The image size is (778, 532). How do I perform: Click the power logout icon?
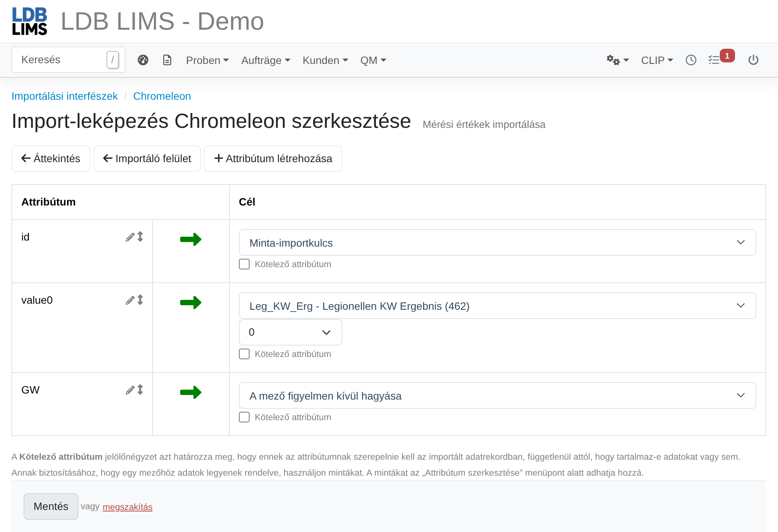pos(753,60)
